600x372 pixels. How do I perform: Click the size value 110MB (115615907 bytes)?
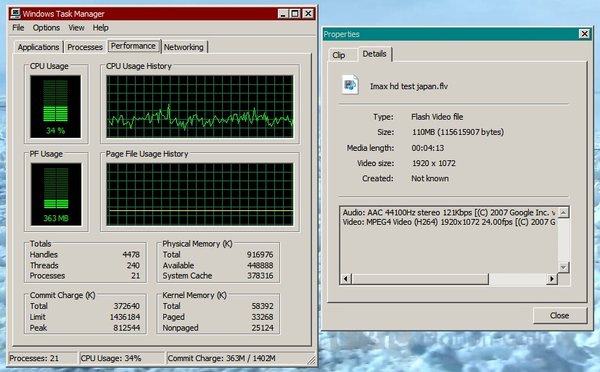pyautogui.click(x=458, y=132)
